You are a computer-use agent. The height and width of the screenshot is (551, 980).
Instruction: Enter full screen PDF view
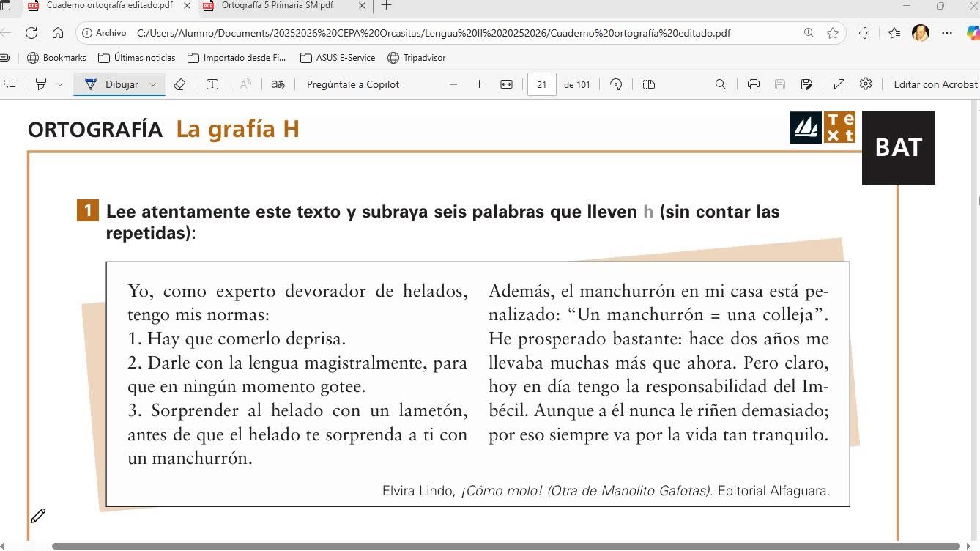click(x=839, y=84)
